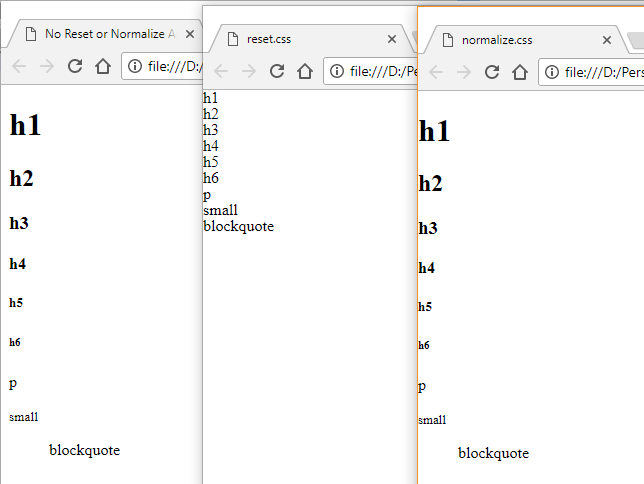Click the 'h2' line in reset.css window
Screen dimensions: 644x484
click(211, 114)
